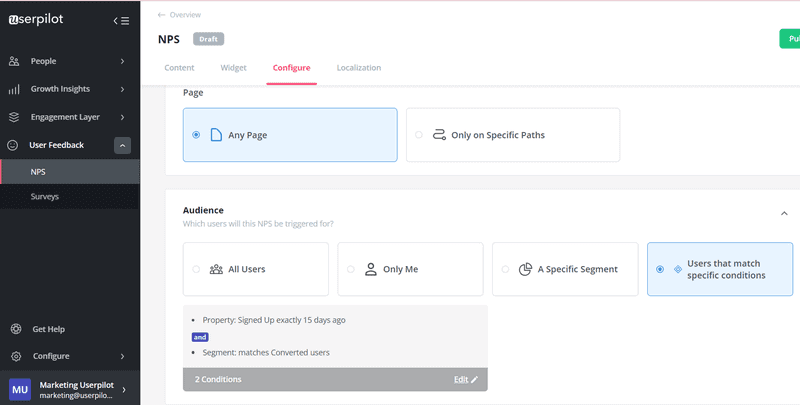Expand the Engagement Layer chevron
800x405 pixels.
pos(122,117)
